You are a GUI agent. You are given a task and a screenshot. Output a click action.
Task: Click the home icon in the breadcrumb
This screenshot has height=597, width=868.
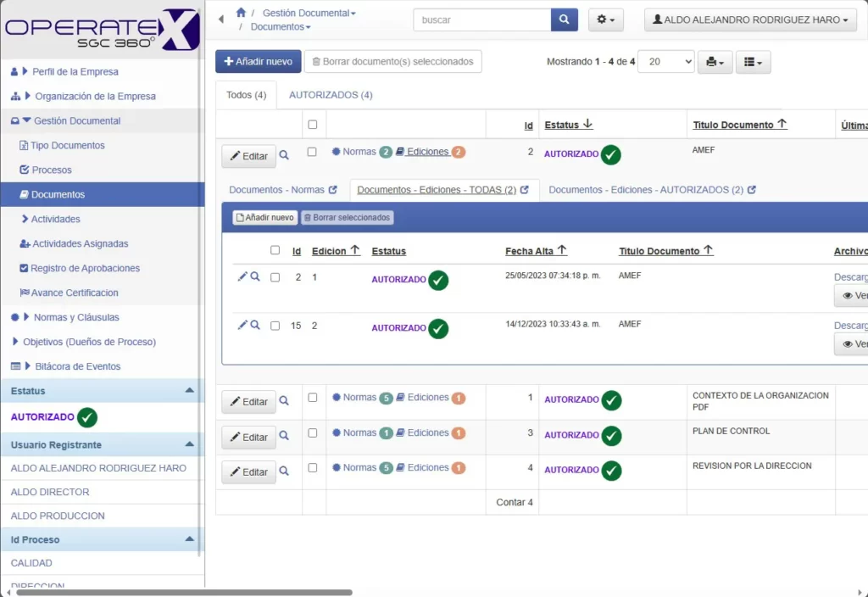pos(241,13)
